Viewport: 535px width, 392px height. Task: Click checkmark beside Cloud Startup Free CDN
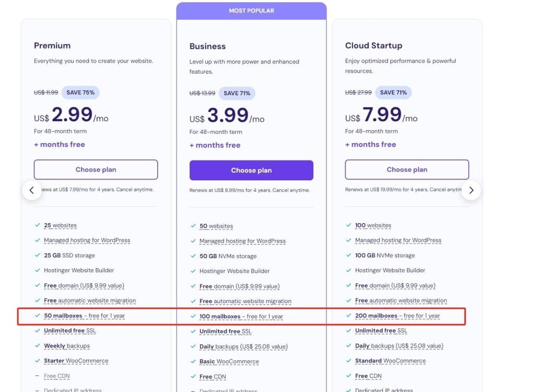coord(348,376)
